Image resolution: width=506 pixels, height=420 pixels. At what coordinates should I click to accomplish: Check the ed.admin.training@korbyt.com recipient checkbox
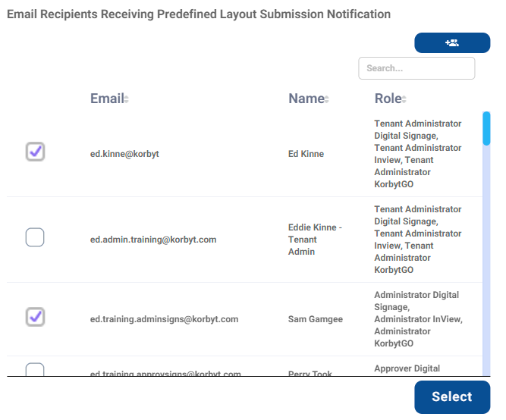pos(35,238)
